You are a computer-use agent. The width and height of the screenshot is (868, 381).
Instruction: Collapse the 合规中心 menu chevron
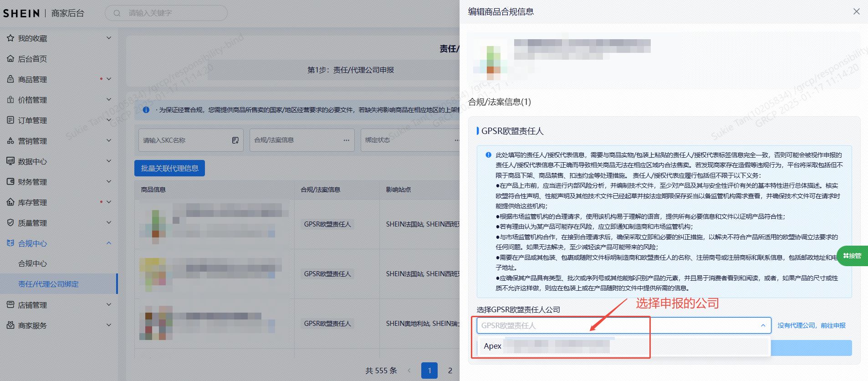pyautogui.click(x=109, y=243)
